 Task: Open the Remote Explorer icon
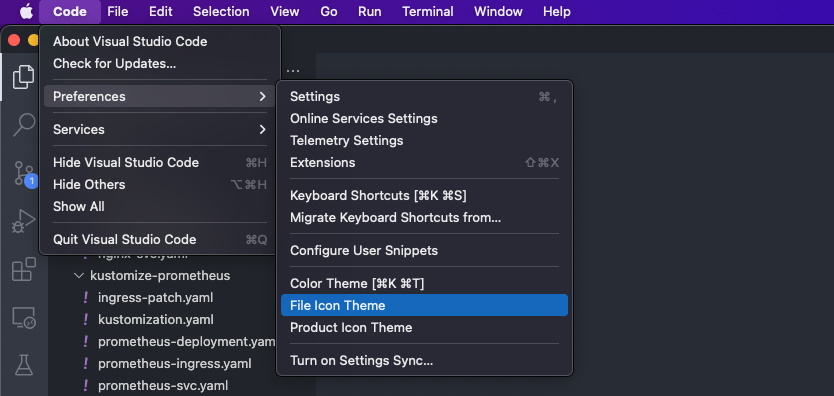tap(23, 317)
